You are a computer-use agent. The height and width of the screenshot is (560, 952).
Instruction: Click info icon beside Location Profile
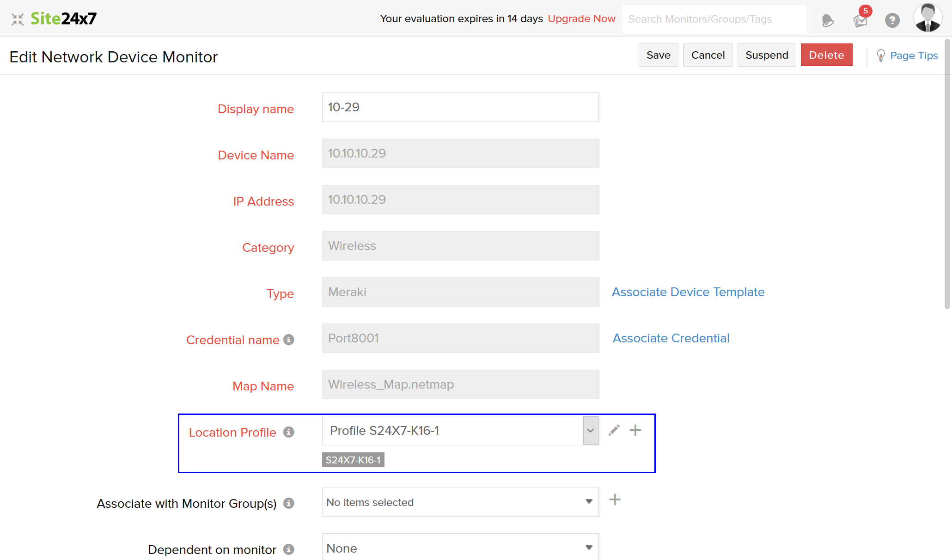(x=289, y=432)
